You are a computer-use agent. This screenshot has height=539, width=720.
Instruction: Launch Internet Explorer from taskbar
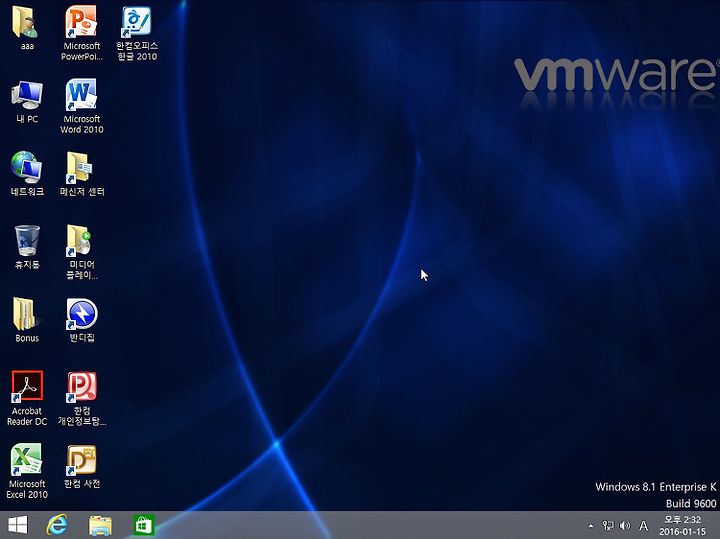coord(57,525)
